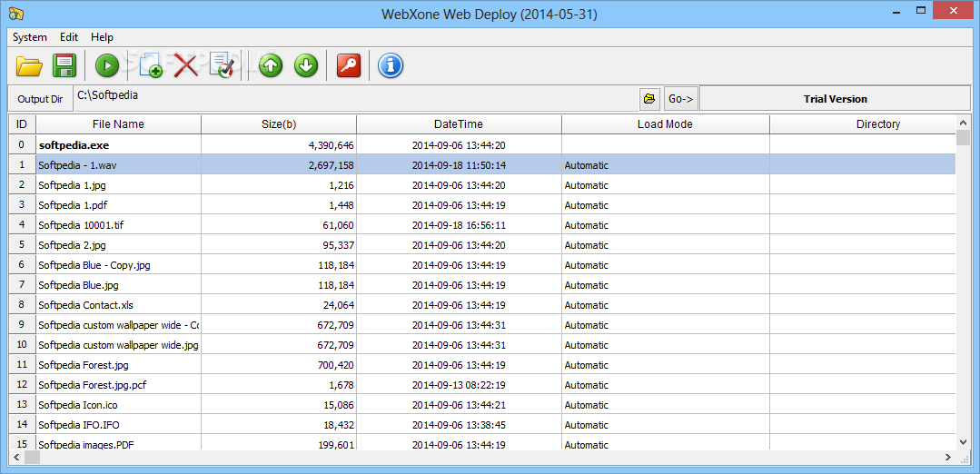Image resolution: width=980 pixels, height=474 pixels.
Task: Click date 2014-09-06 13:38:45
Action: [x=459, y=425]
